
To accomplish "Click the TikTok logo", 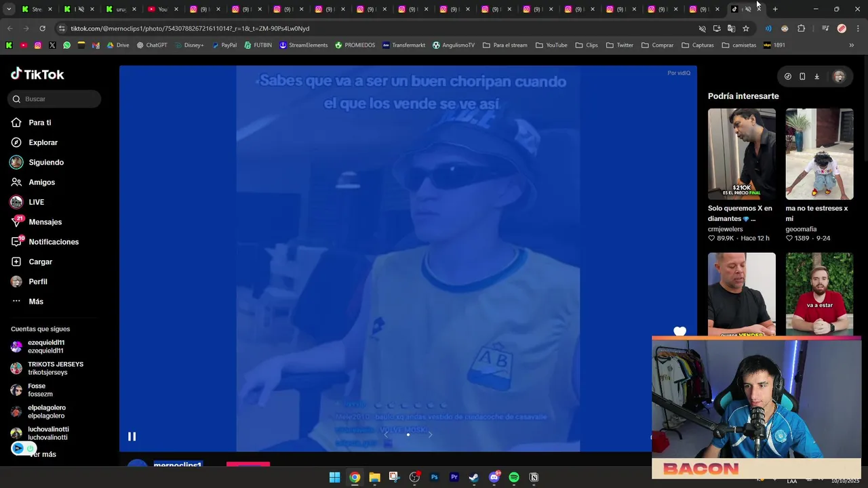I will (x=37, y=74).
